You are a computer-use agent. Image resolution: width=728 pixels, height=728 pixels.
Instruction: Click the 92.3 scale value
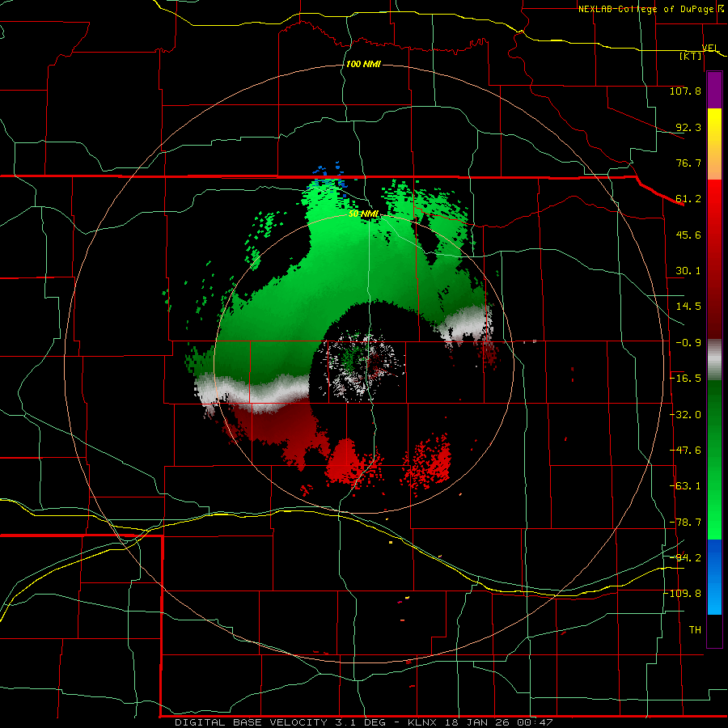pyautogui.click(x=688, y=127)
